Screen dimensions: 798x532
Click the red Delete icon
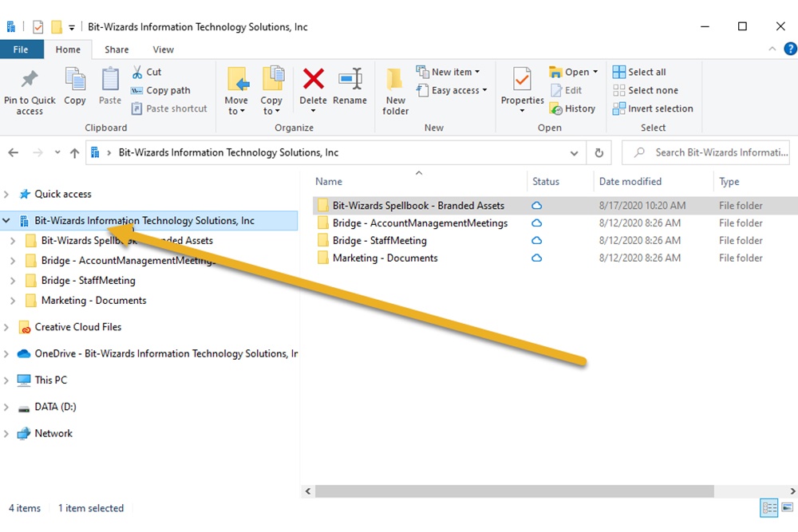point(313,79)
